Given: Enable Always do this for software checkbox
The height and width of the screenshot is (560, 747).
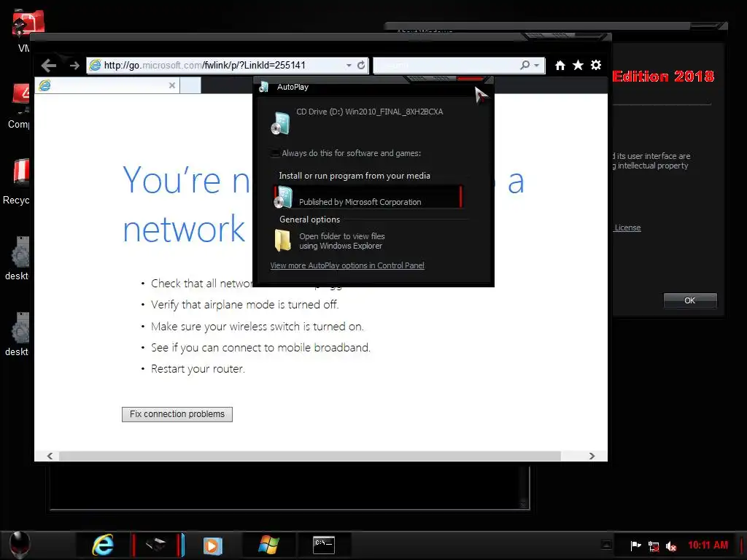Looking at the screenshot, I should (x=275, y=153).
